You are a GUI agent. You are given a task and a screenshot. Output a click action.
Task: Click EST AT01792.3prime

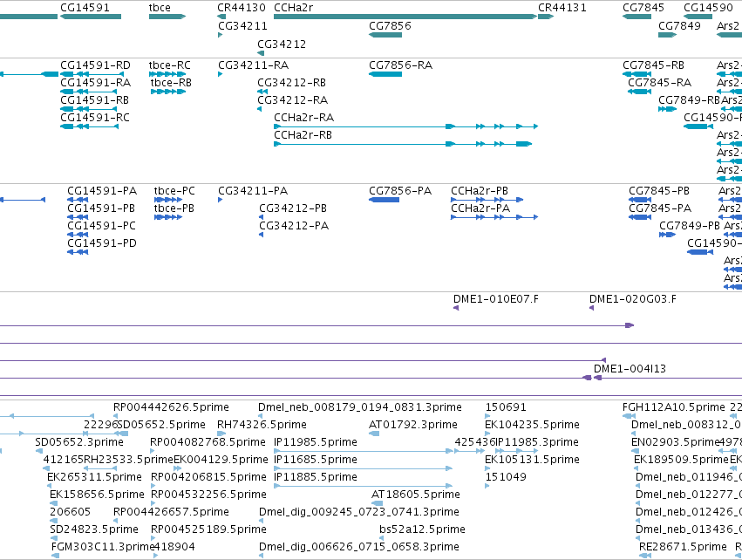click(x=413, y=425)
